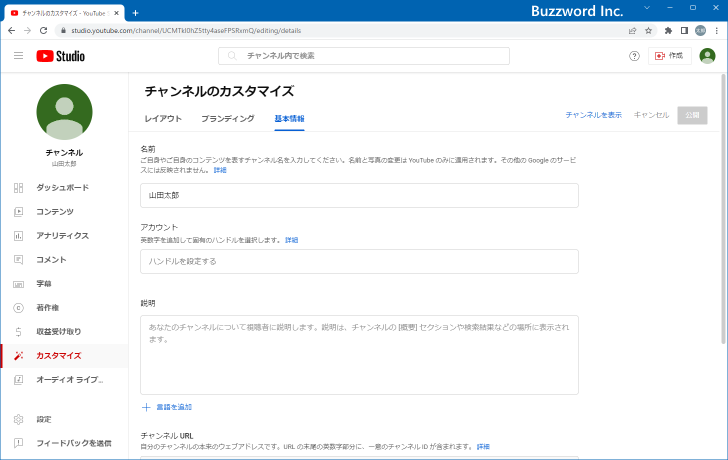The height and width of the screenshot is (460, 728).
Task: Click the チャンネルのカスタマイズ page heading
Action: [219, 91]
